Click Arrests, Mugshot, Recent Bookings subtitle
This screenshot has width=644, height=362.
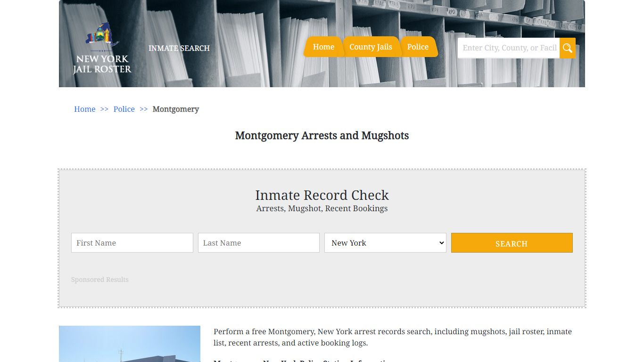point(322,208)
